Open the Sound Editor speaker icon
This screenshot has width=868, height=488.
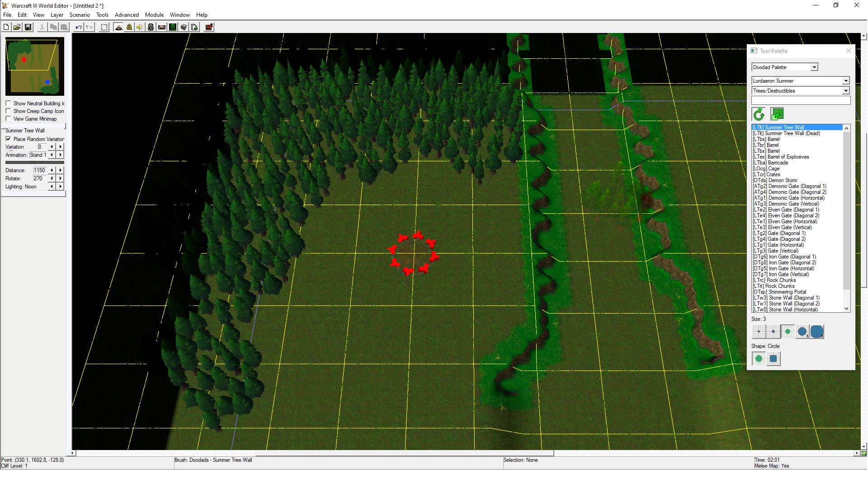[140, 28]
